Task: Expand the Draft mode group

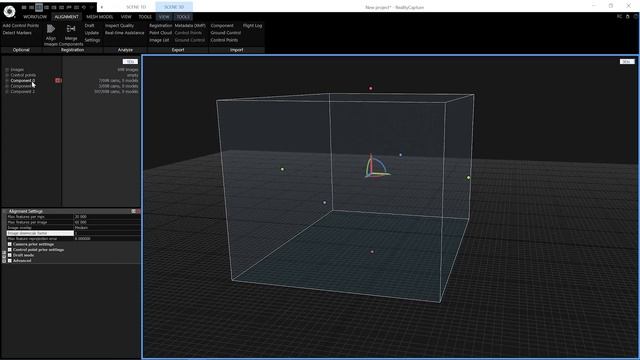Action: [9, 255]
